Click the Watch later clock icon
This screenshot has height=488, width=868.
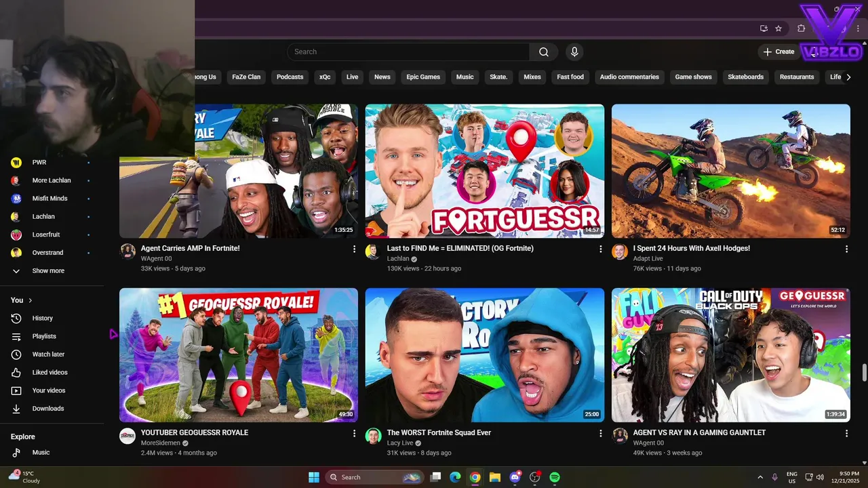tap(16, 354)
